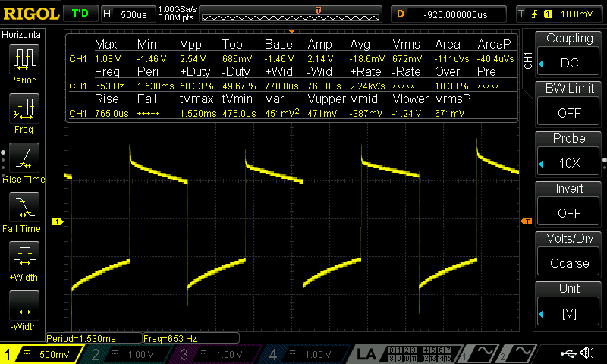Select the +Width measurement icon

coord(24,261)
